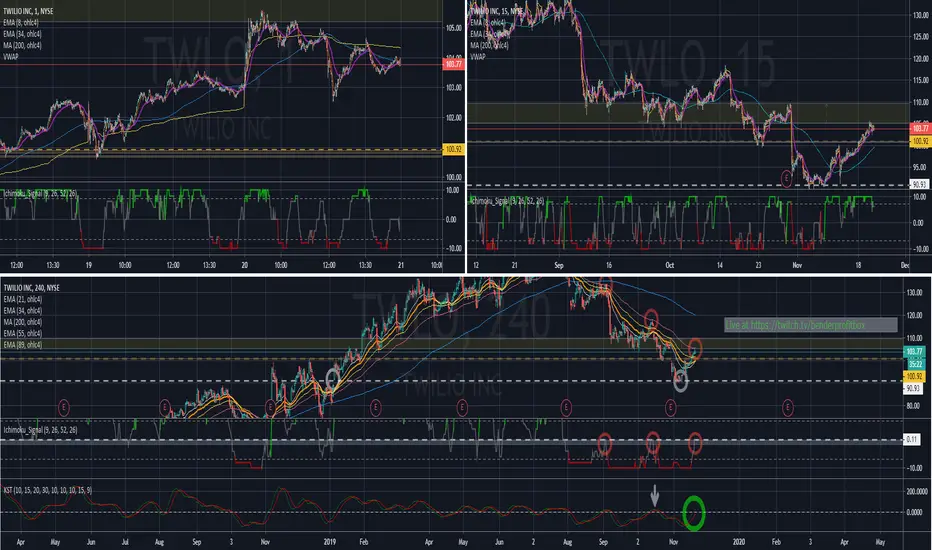Image resolution: width=932 pixels, height=550 pixels.
Task: Select VWAP legend in the 15-minute chart
Action: (x=478, y=57)
